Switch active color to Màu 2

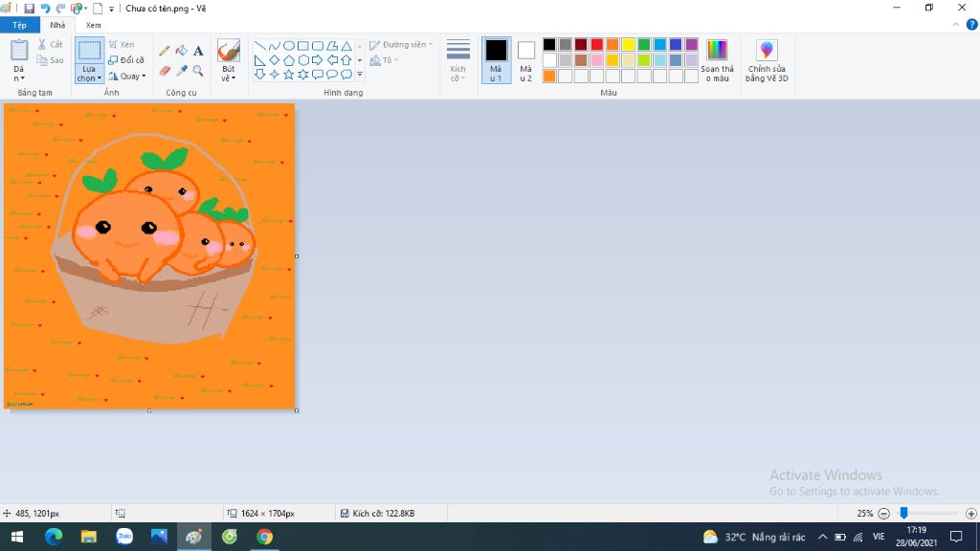525,60
